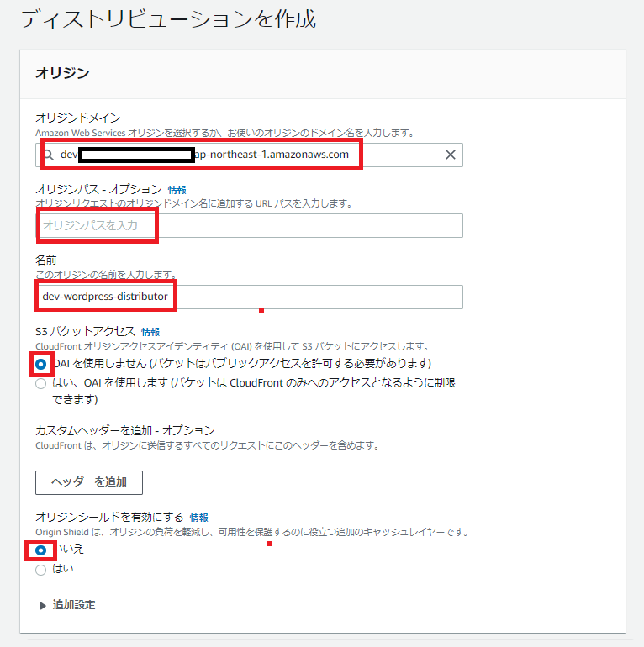The width and height of the screenshot is (644, 647).
Task: Clear the origin domain with the X icon
Action: [x=450, y=155]
